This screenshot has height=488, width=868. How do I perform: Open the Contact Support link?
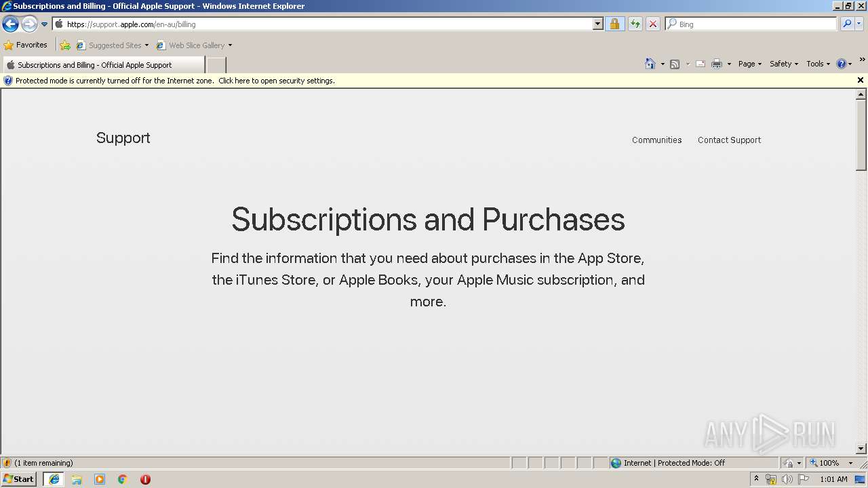point(729,140)
